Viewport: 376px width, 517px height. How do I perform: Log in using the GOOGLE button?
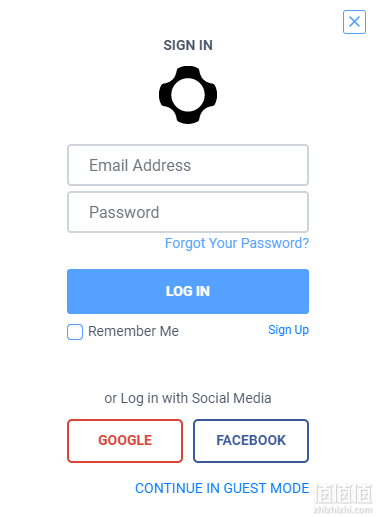pos(125,441)
